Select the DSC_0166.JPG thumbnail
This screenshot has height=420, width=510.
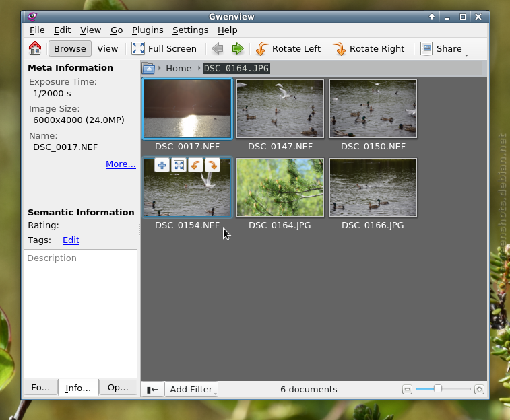point(373,187)
